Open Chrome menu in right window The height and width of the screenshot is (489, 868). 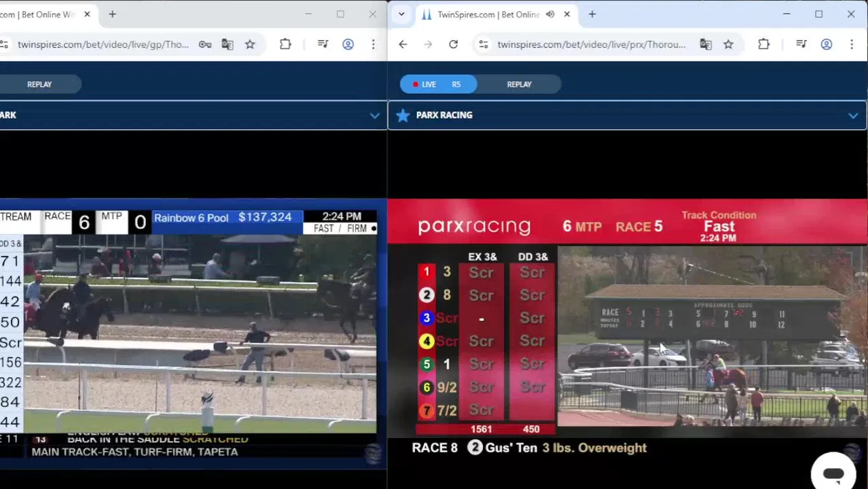click(852, 44)
